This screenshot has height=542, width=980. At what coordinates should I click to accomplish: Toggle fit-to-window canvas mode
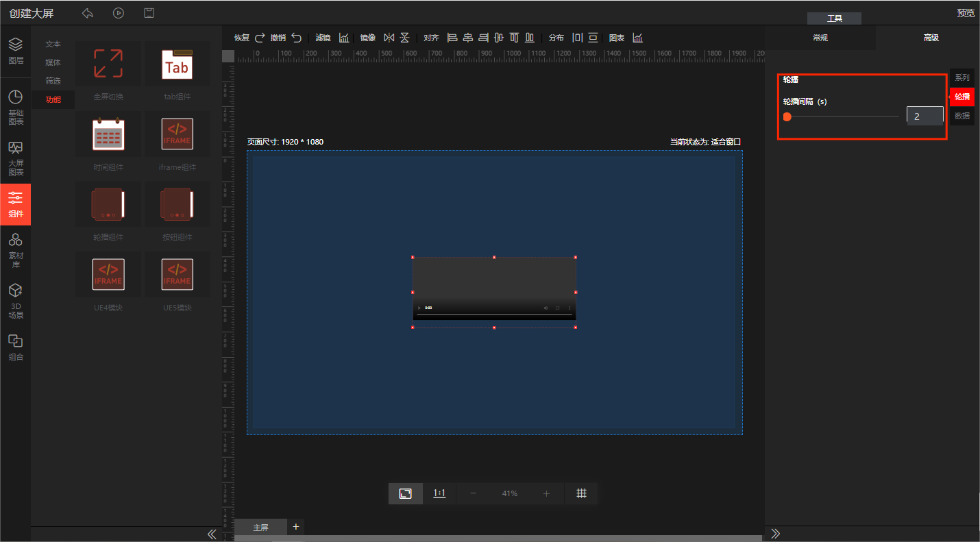click(x=405, y=493)
